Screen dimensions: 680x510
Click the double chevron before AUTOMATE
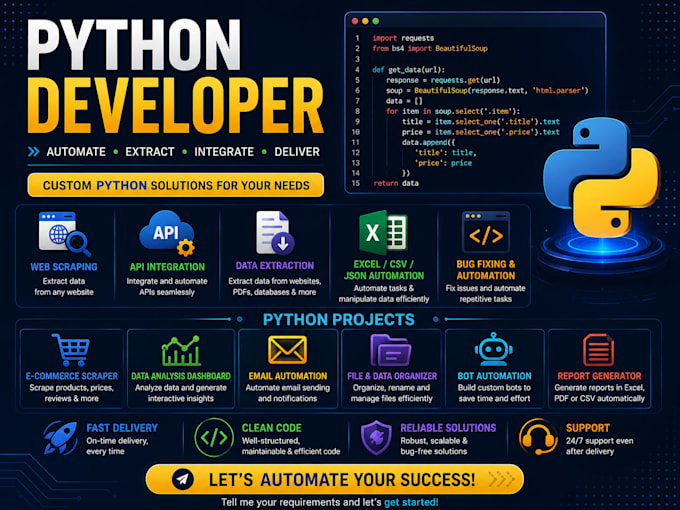coord(33,151)
